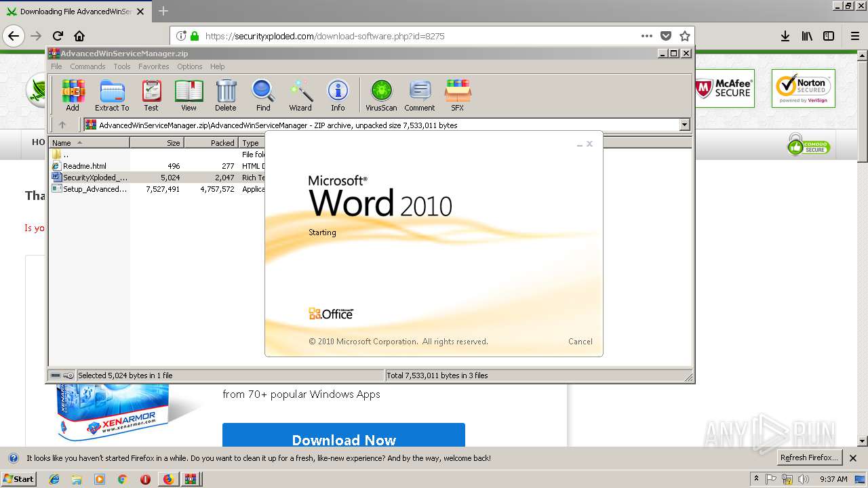Sort the file list by Packed column

click(x=211, y=142)
